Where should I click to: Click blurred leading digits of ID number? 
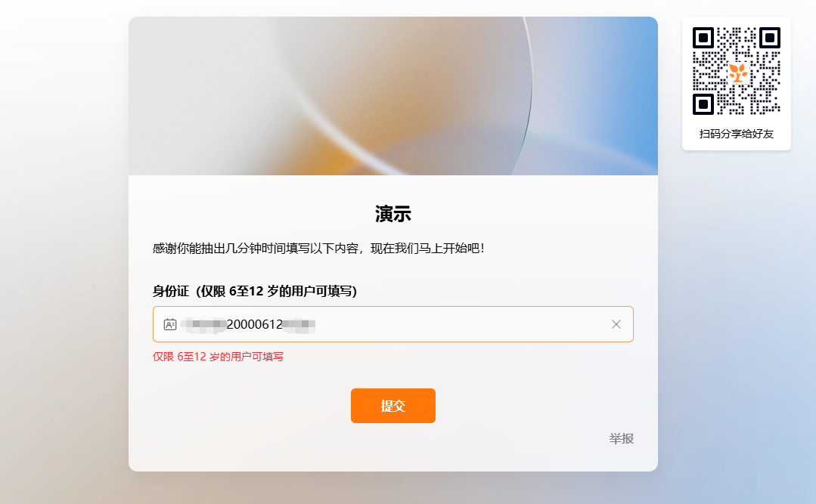203,324
